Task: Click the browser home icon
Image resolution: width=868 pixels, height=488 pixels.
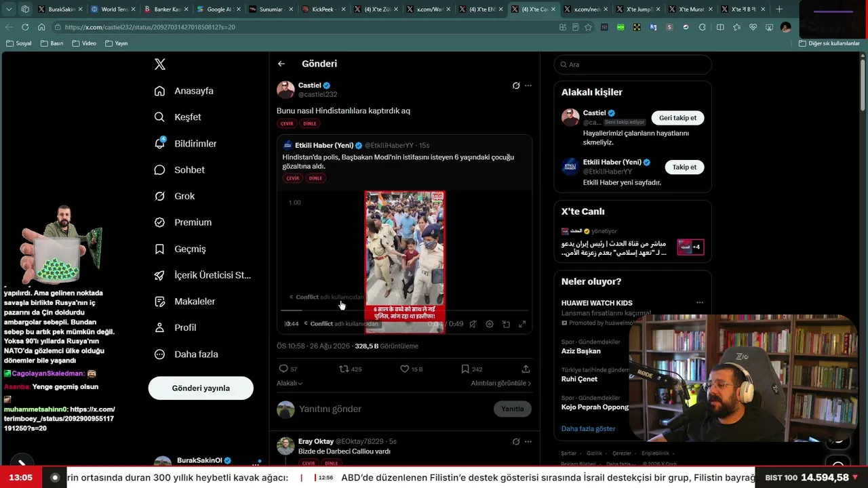Action: (41, 27)
